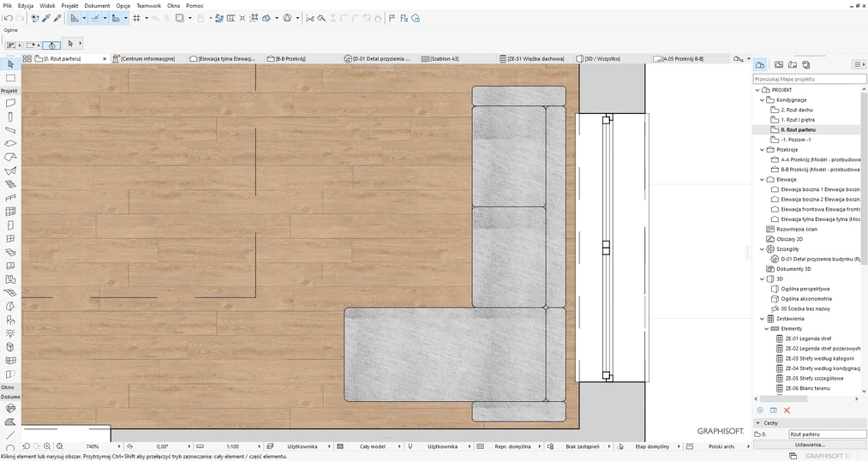
Task: Collapse the Zestawienia tree node
Action: click(762, 319)
